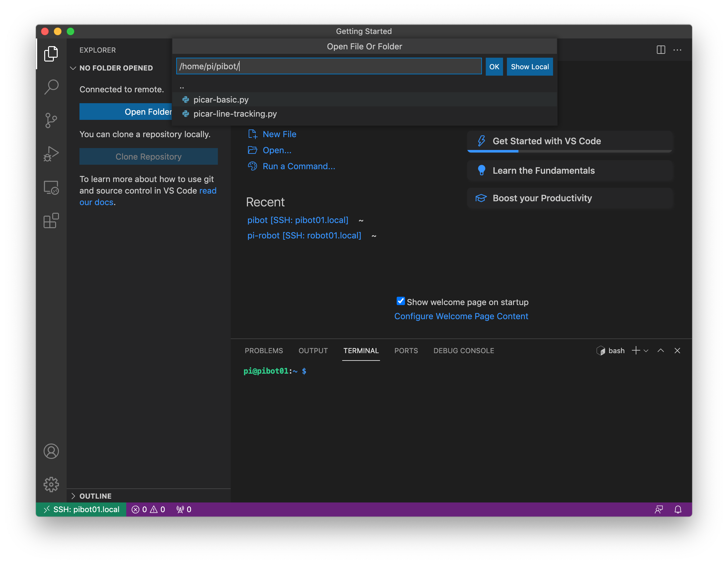This screenshot has height=564, width=728.
Task: Uncheck Show welcome page on startup
Action: 400,301
